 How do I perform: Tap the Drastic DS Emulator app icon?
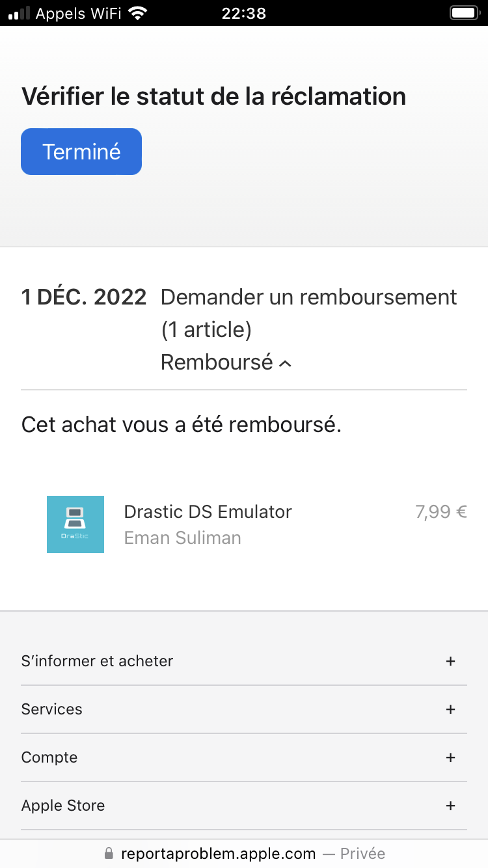[x=75, y=524]
